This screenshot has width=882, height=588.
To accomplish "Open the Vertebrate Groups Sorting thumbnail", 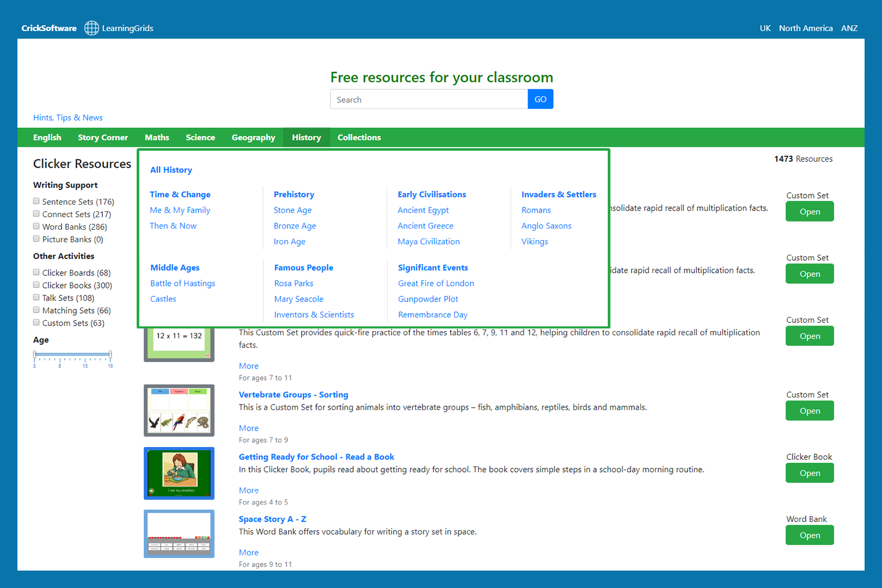I will (179, 411).
